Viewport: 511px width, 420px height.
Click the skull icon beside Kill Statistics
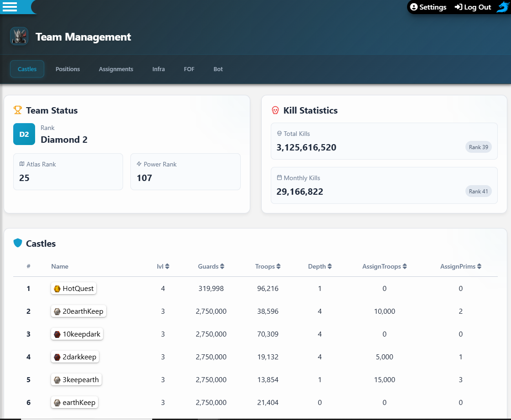pyautogui.click(x=275, y=110)
